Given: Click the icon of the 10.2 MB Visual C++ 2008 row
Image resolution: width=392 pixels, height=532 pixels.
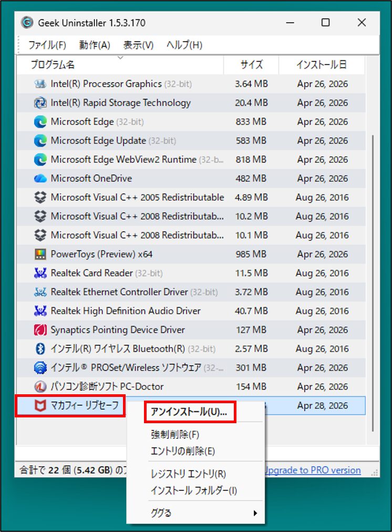Looking at the screenshot, I should pyautogui.click(x=40, y=217).
